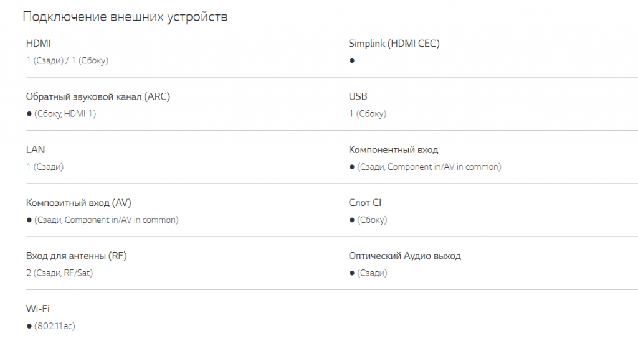The image size is (638, 364).
Task: Click the Wi-Fi 802.11ac bullet indicator
Action: coord(29,326)
